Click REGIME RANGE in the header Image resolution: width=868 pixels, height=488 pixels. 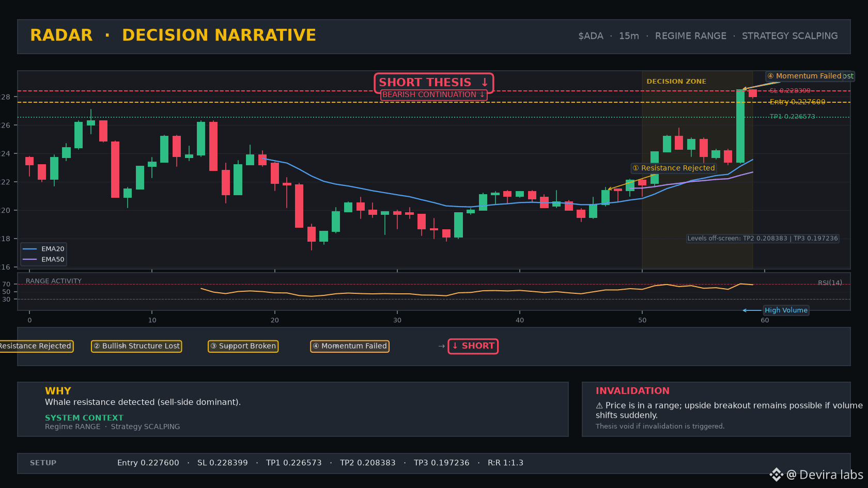[x=691, y=36]
